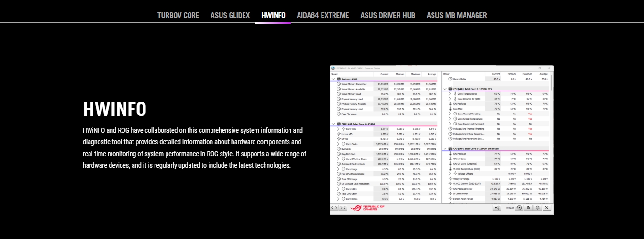Image resolution: width=644 pixels, height=239 pixels.
Task: Click the collapse columns arrows button in HWiNFO
Action: [343, 208]
